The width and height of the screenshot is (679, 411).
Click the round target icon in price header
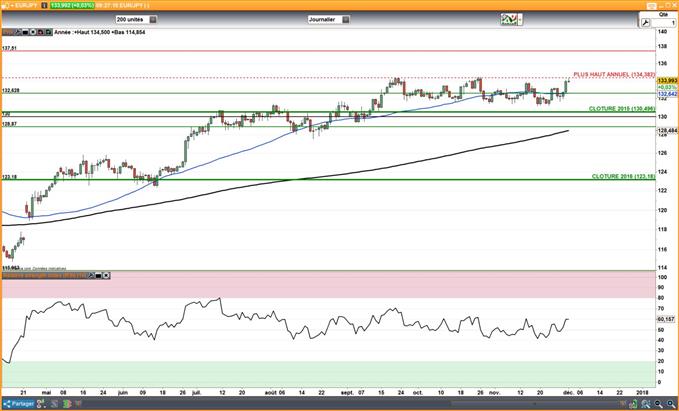33,32
